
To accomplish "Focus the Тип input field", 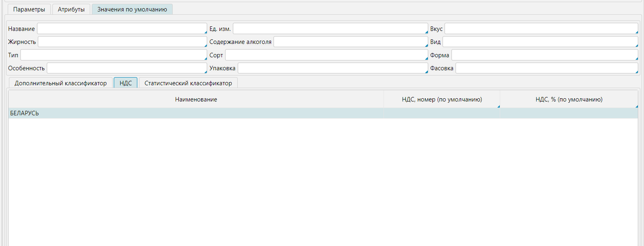I will pyautogui.click(x=114, y=55).
